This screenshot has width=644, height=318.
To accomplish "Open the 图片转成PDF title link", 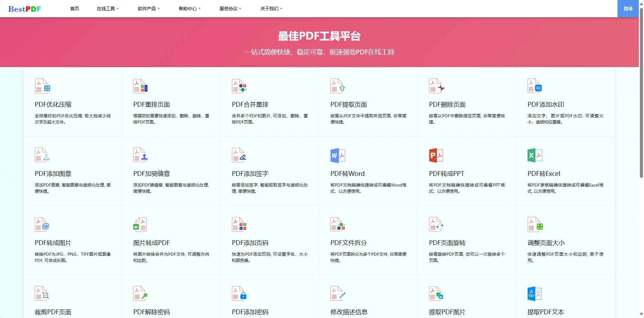I will pyautogui.click(x=152, y=243).
